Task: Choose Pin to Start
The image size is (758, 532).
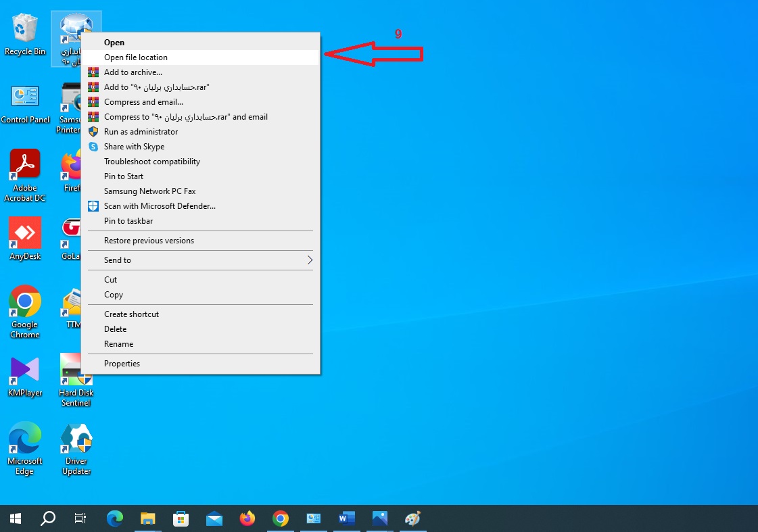Action: click(x=201, y=176)
